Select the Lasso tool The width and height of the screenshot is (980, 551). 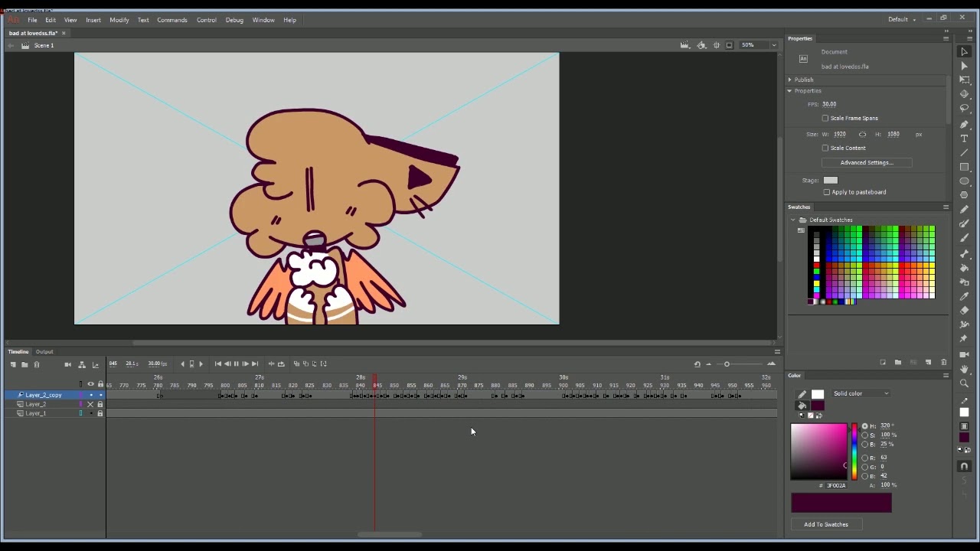pos(965,108)
